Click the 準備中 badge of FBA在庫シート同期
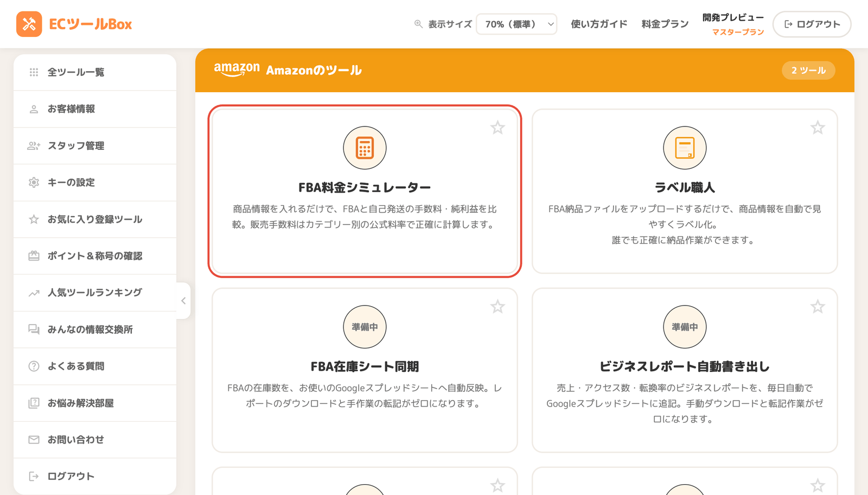The image size is (868, 495). 365,327
